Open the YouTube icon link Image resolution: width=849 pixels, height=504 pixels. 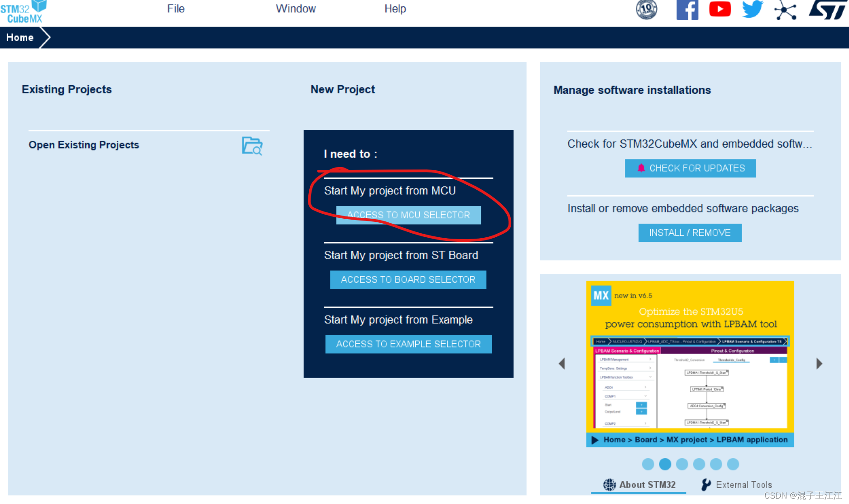[x=720, y=9]
